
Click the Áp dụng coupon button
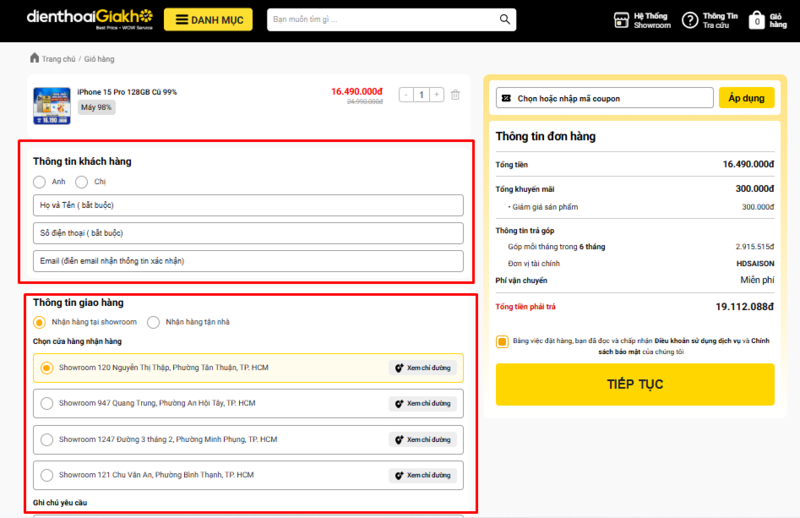pos(745,98)
